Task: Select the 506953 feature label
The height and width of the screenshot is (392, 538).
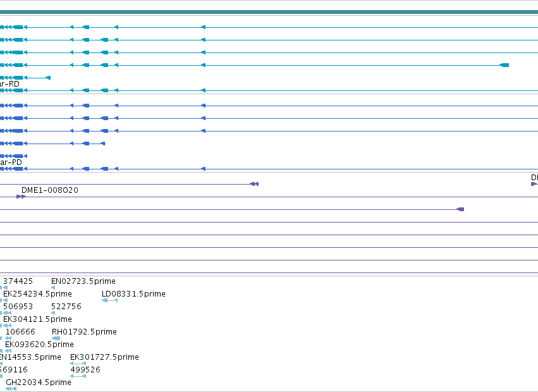Action: [x=18, y=307]
